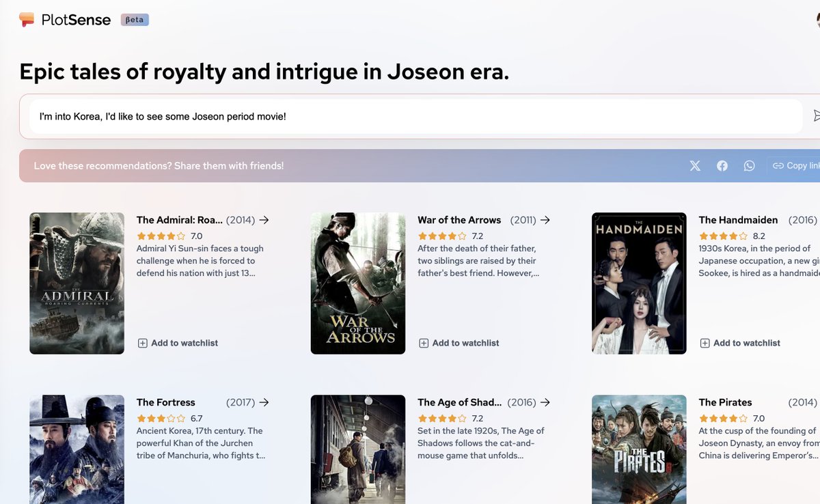Click The Fortress movie poster
The height and width of the screenshot is (504, 820).
(77, 449)
